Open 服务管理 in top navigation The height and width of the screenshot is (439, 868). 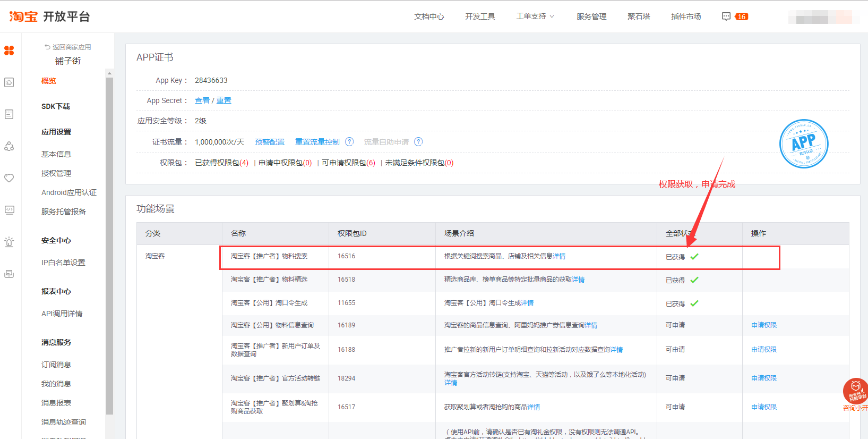(591, 16)
